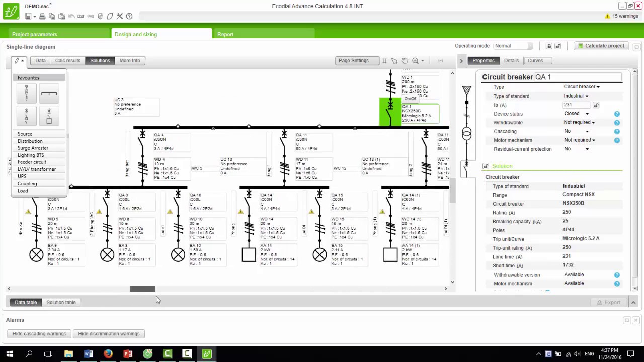Open the Curves tab
The height and width of the screenshot is (362, 644).
point(535,60)
